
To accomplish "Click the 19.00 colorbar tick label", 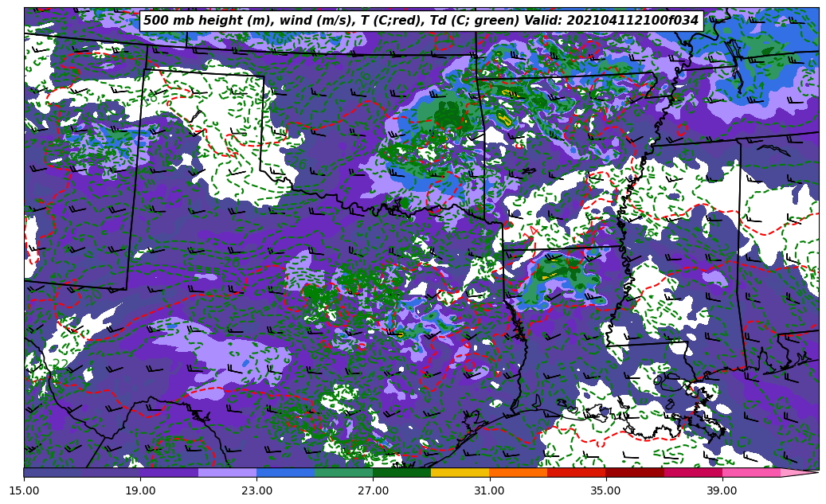I will pyautogui.click(x=140, y=490).
